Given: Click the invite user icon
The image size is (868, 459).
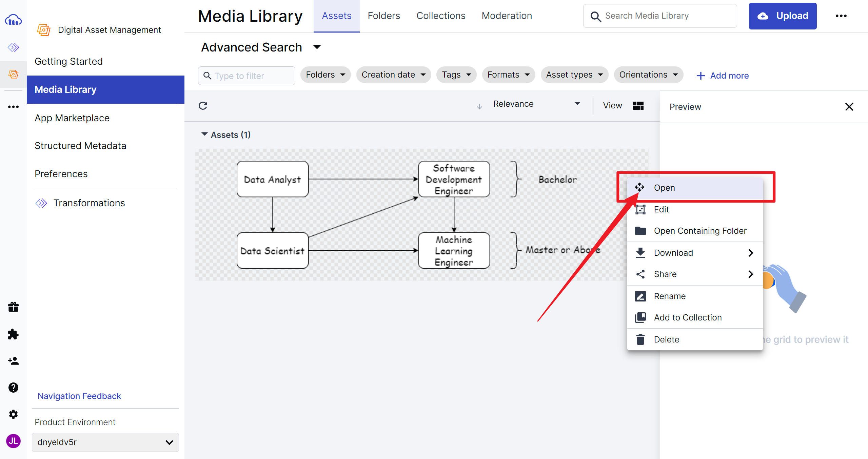Looking at the screenshot, I should click(13, 361).
